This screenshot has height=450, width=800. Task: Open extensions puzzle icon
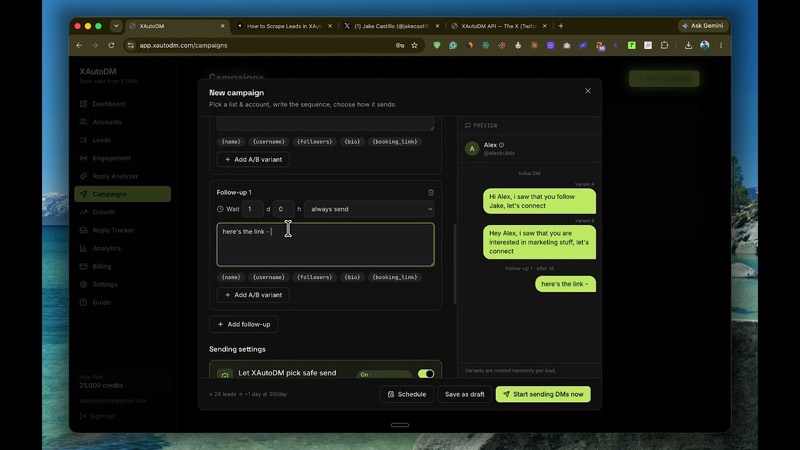(664, 45)
